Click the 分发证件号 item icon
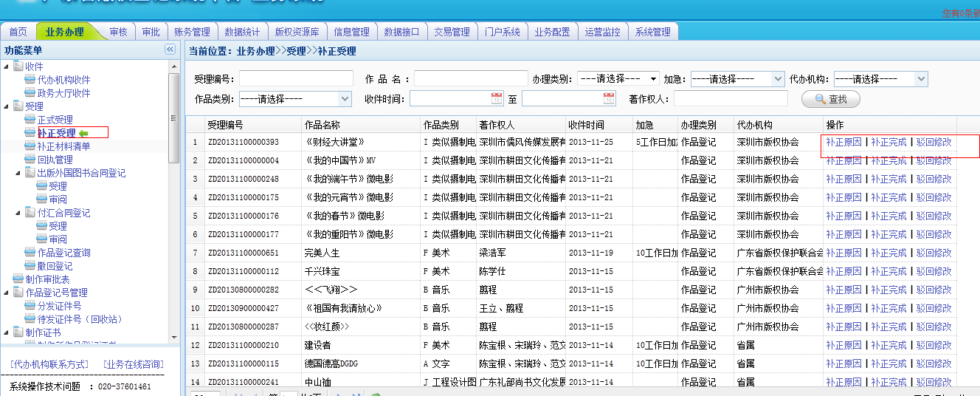Image resolution: width=980 pixels, height=396 pixels. 30,306
